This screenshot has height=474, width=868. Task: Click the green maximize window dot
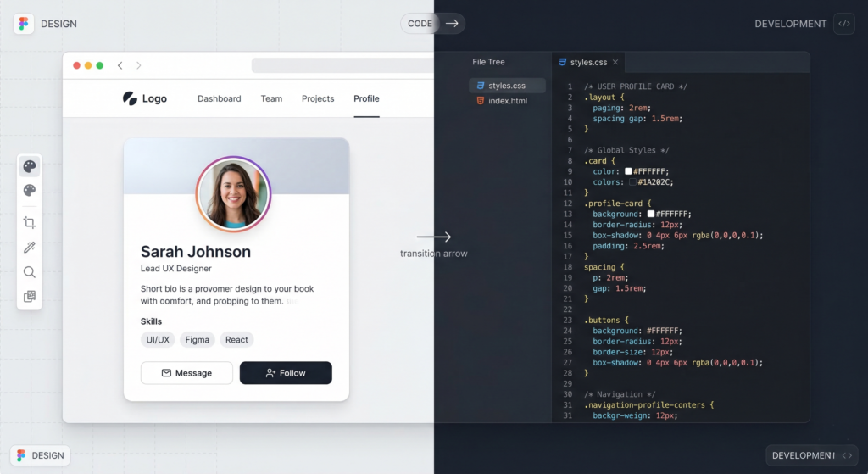pos(100,65)
